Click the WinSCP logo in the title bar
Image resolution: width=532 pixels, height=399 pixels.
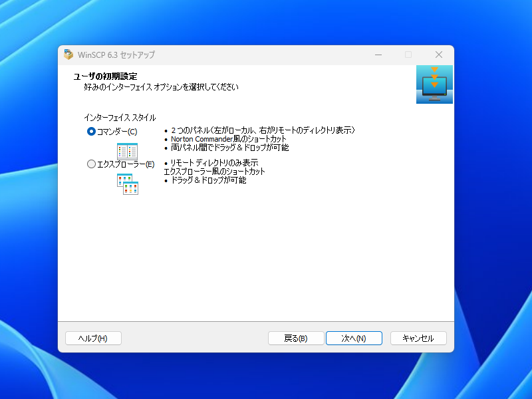pyautogui.click(x=66, y=55)
